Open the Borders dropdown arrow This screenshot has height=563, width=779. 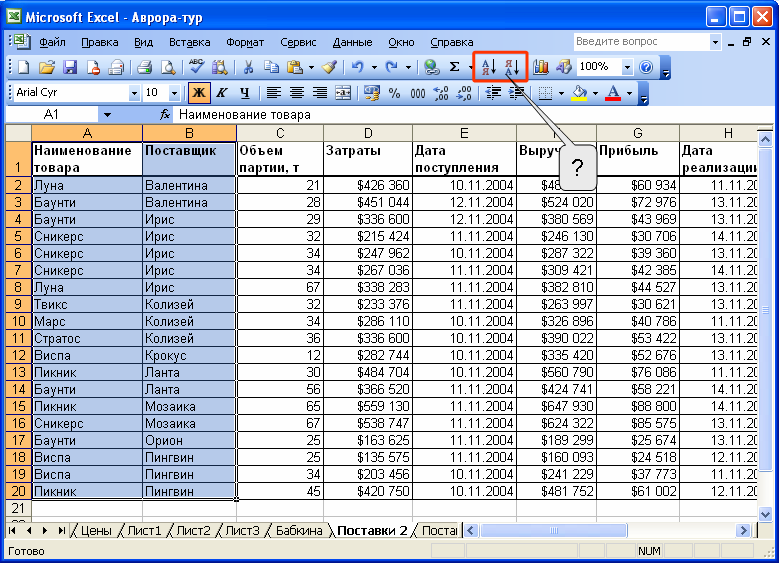561,93
